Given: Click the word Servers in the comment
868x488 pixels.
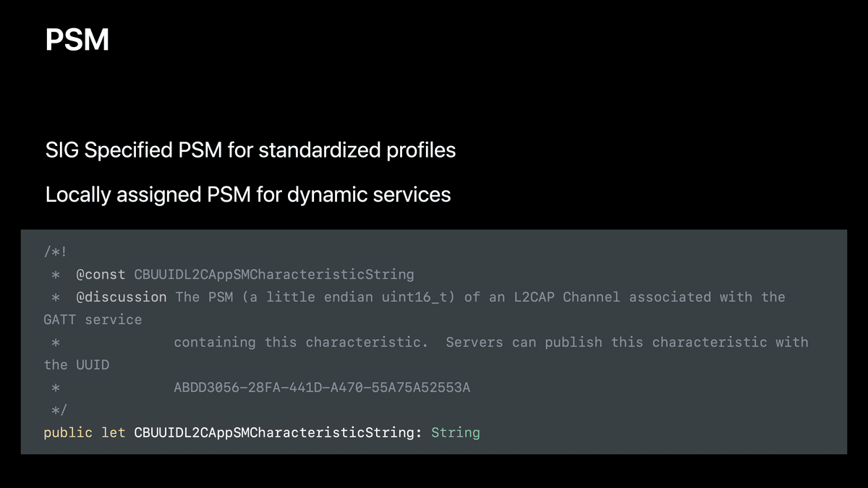Looking at the screenshot, I should pyautogui.click(x=475, y=342).
